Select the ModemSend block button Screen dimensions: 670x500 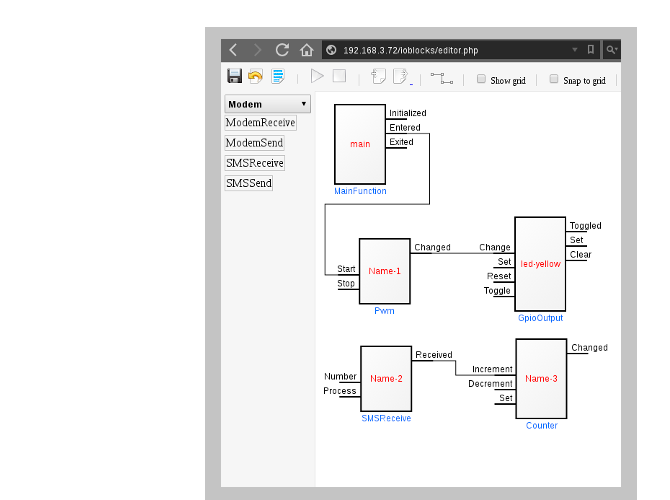(254, 143)
